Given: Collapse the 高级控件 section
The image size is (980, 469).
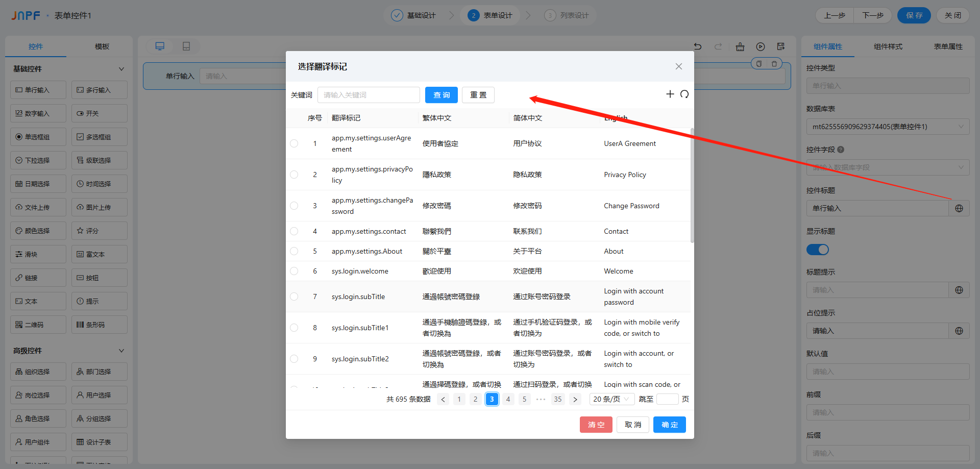Looking at the screenshot, I should [x=121, y=351].
